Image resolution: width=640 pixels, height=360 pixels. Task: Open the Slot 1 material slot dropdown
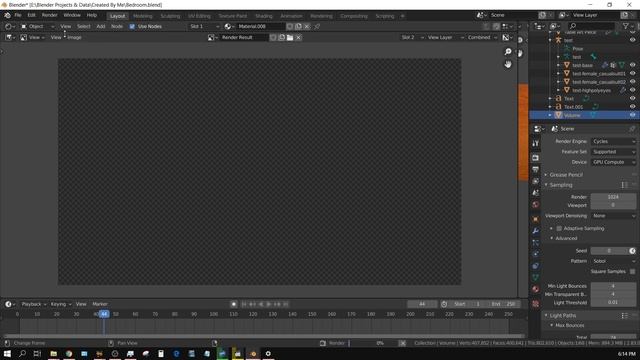204,27
